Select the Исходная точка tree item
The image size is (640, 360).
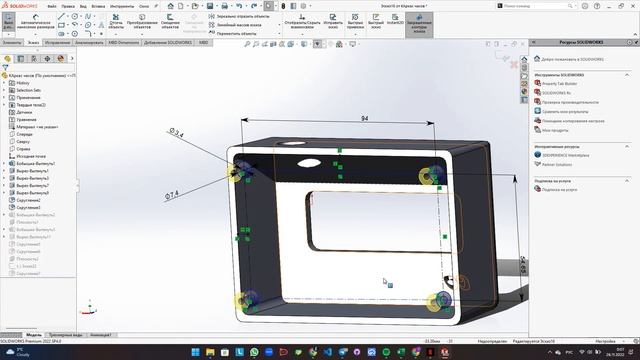click(x=31, y=156)
